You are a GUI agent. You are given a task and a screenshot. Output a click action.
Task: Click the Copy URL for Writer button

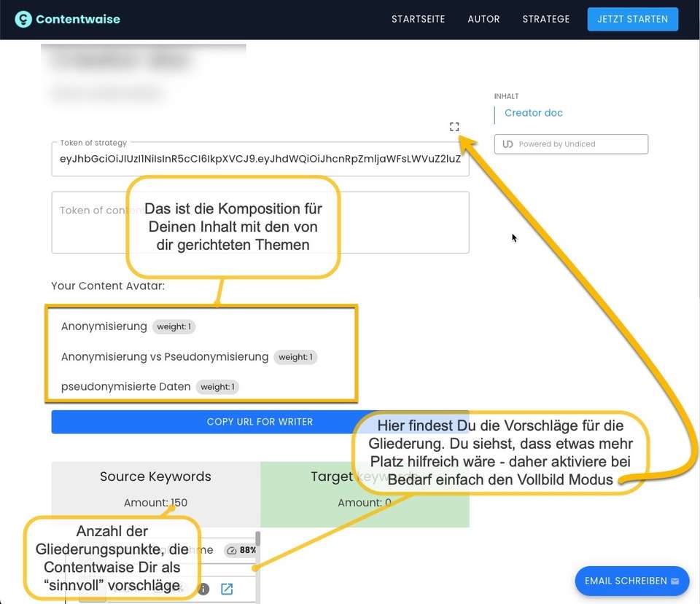260,422
